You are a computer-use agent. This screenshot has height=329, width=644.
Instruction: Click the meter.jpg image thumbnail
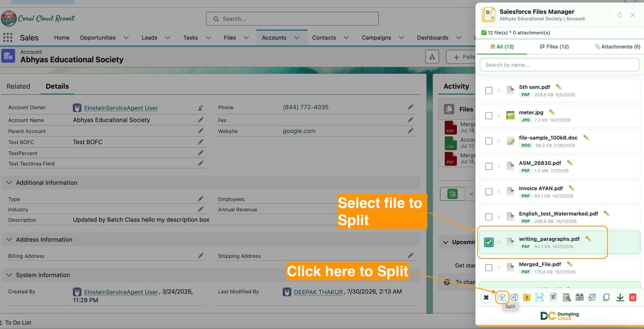point(510,116)
